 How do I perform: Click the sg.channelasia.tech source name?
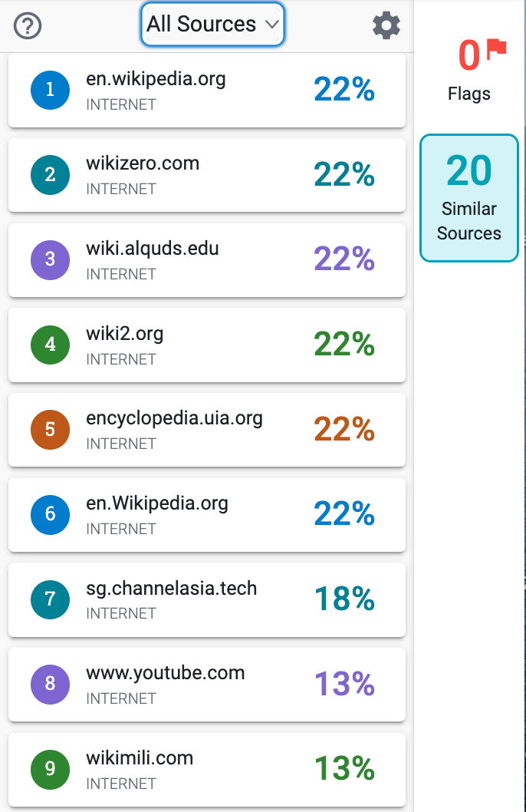coord(171,589)
